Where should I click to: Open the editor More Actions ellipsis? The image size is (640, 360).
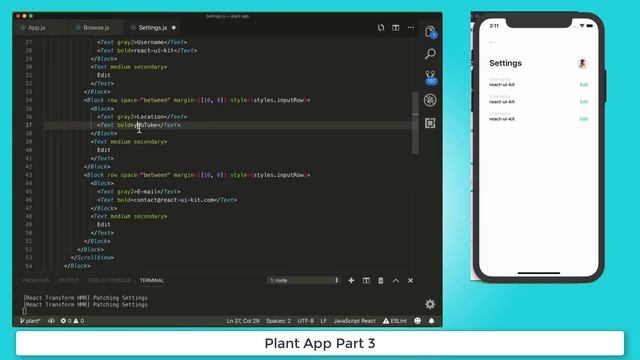pyautogui.click(x=411, y=28)
